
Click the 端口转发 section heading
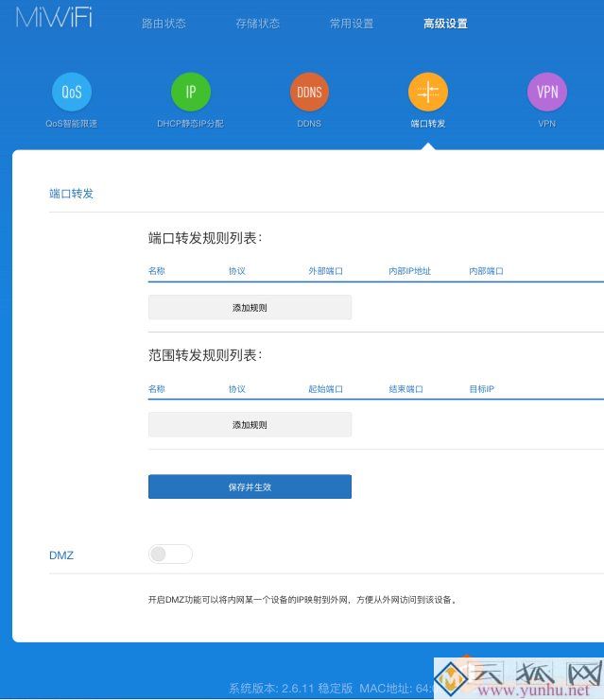click(x=72, y=194)
